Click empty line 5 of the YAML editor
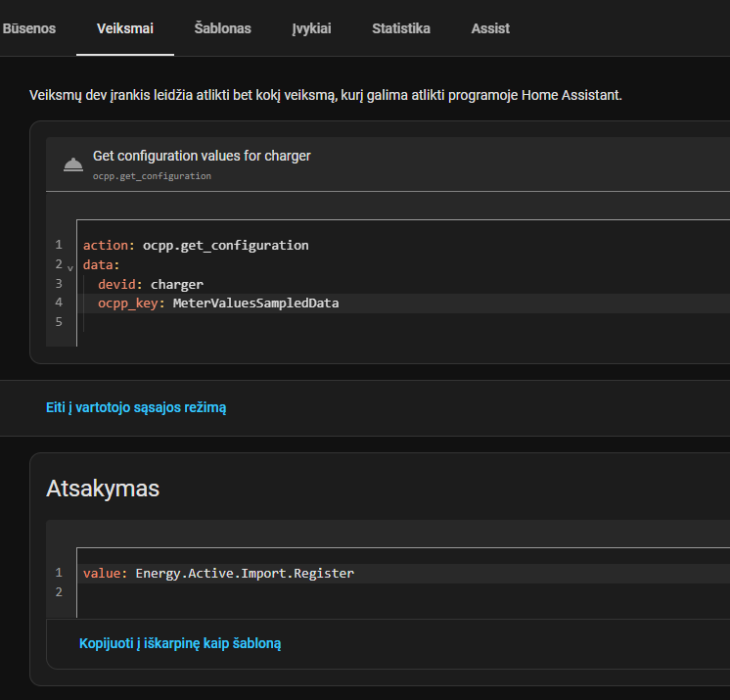 tap(294, 322)
